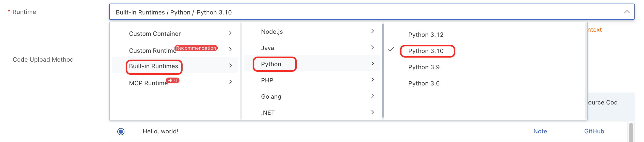Expand MCP Runtime submenu chevron
The image size is (644, 142).
coord(230,82)
